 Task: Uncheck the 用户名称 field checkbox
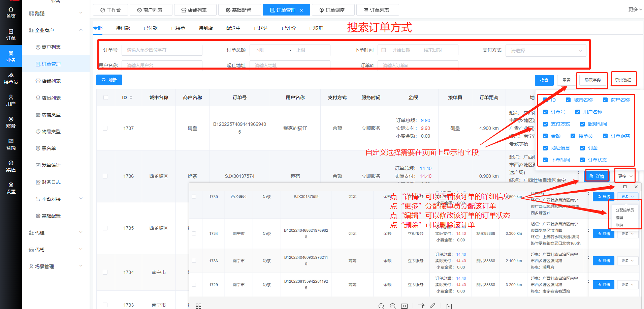578,112
